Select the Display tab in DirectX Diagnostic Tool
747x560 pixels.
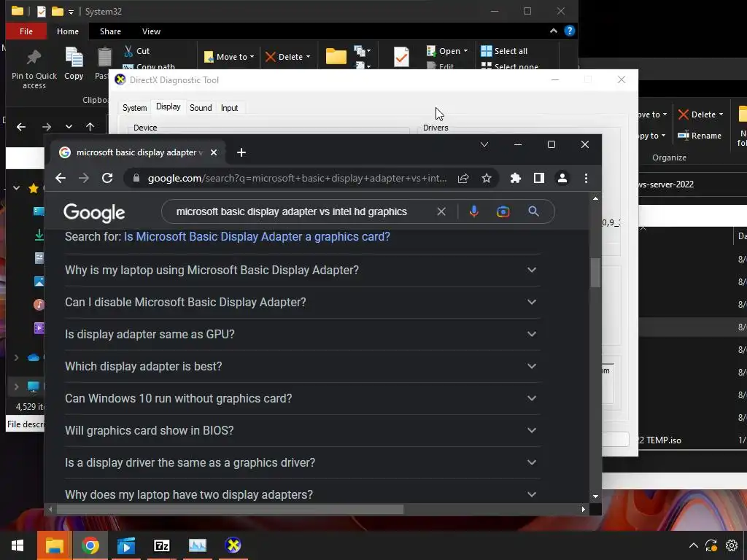[169, 106]
